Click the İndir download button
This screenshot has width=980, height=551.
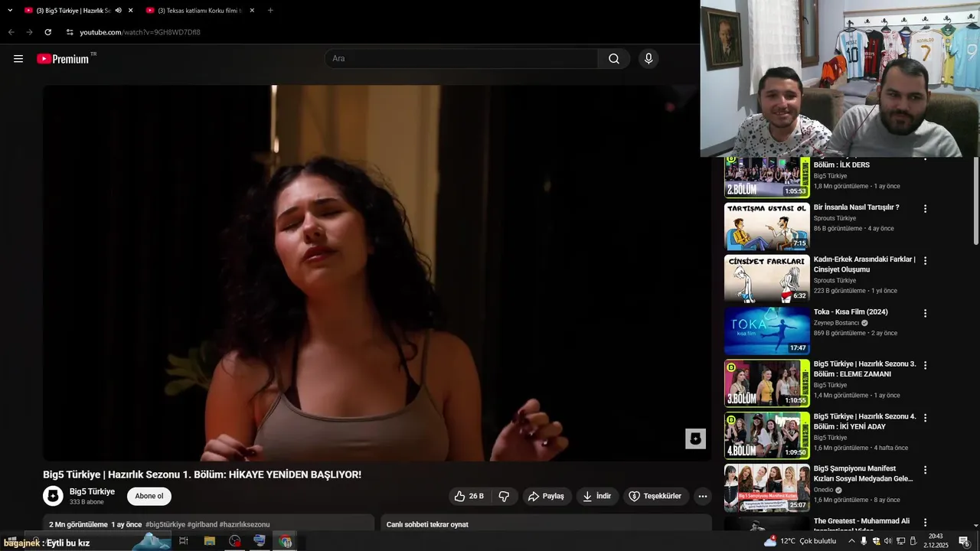pyautogui.click(x=597, y=496)
